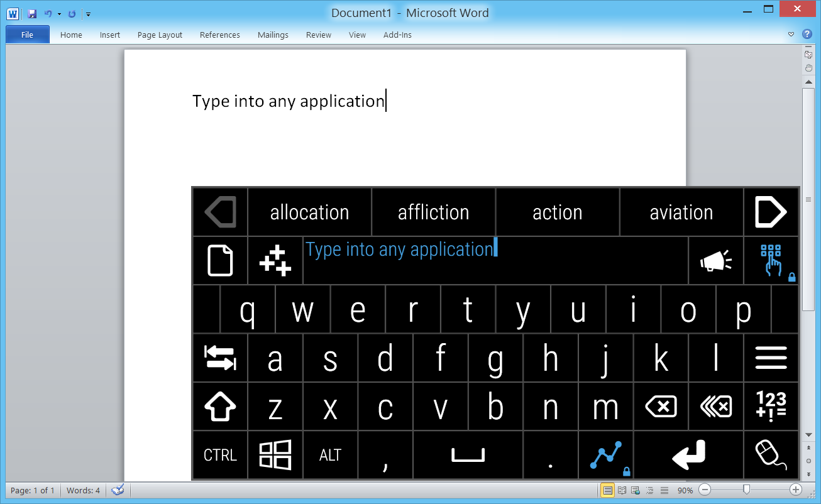The width and height of the screenshot is (821, 504).
Task: Click the swap arrows tab key icon
Action: (220, 358)
